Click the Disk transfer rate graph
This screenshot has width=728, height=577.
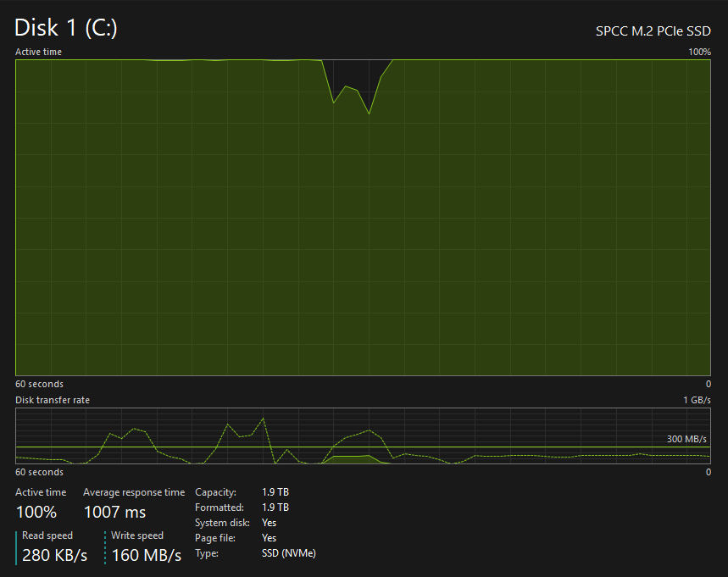pos(363,436)
